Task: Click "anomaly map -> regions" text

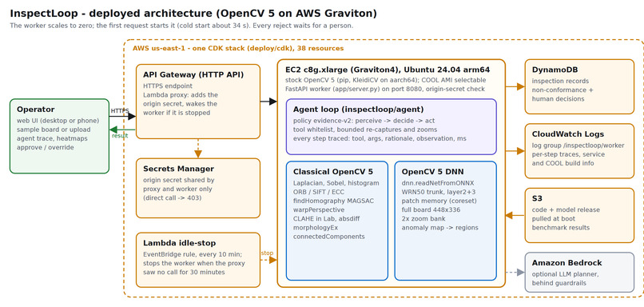Action: [440, 228]
